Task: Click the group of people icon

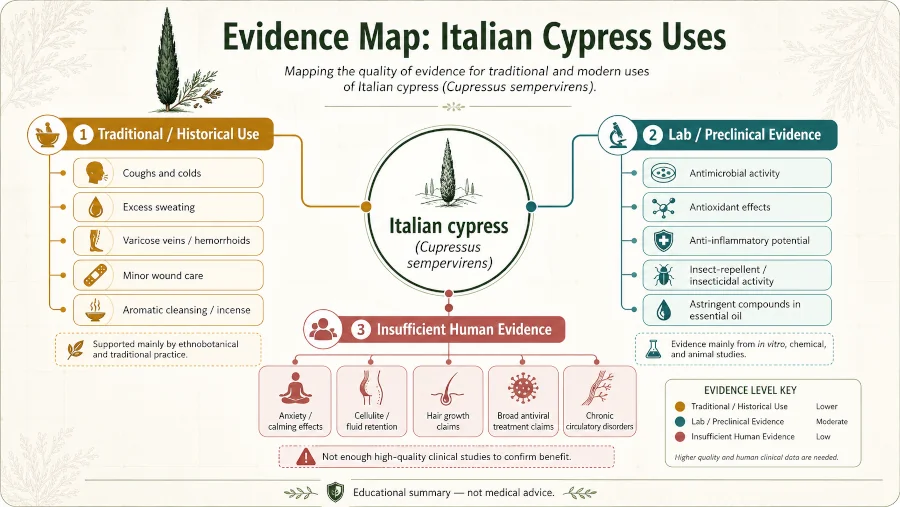Action: pyautogui.click(x=323, y=330)
